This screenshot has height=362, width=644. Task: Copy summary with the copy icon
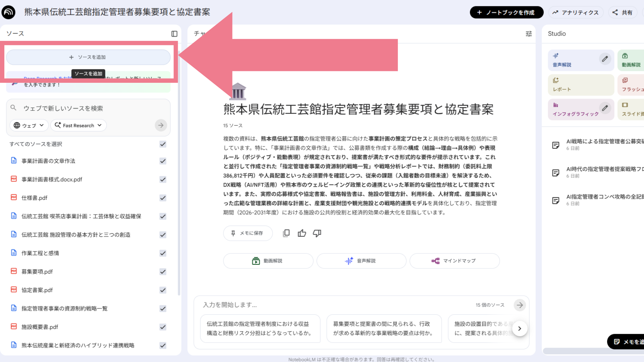(x=286, y=233)
